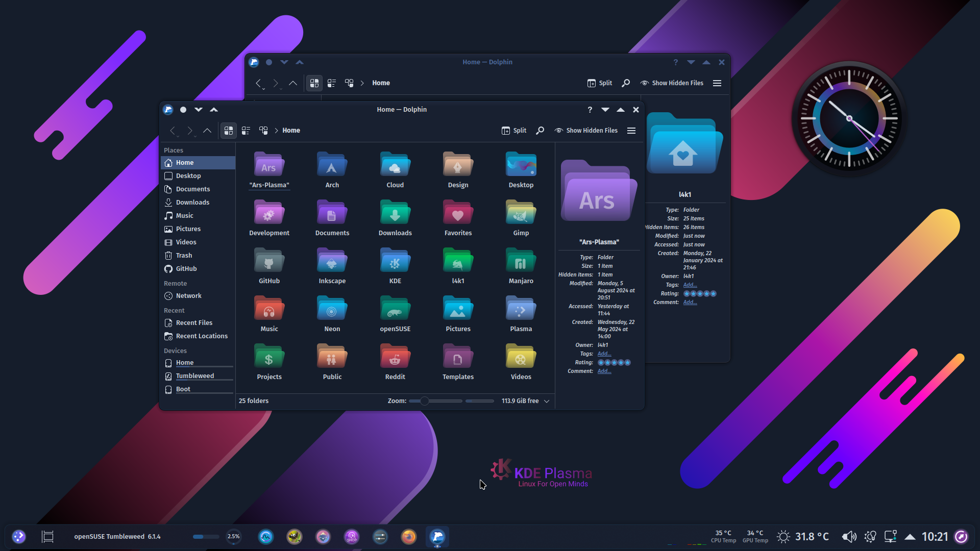
Task: Switch to Details view mode in front window
Action: point(263,131)
